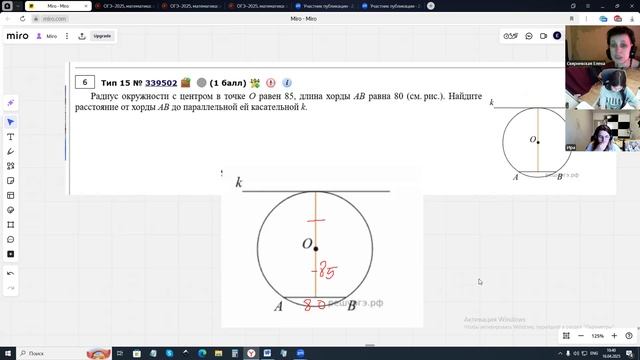This screenshot has width=640, height=360.
Task: Open the task link 339502
Action: 161,83
